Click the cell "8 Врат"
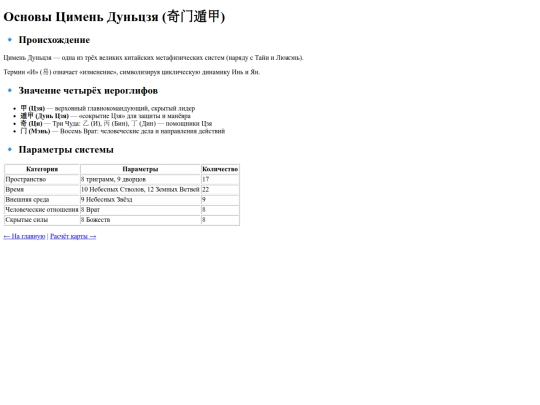This screenshot has height=405, width=540. click(140, 209)
